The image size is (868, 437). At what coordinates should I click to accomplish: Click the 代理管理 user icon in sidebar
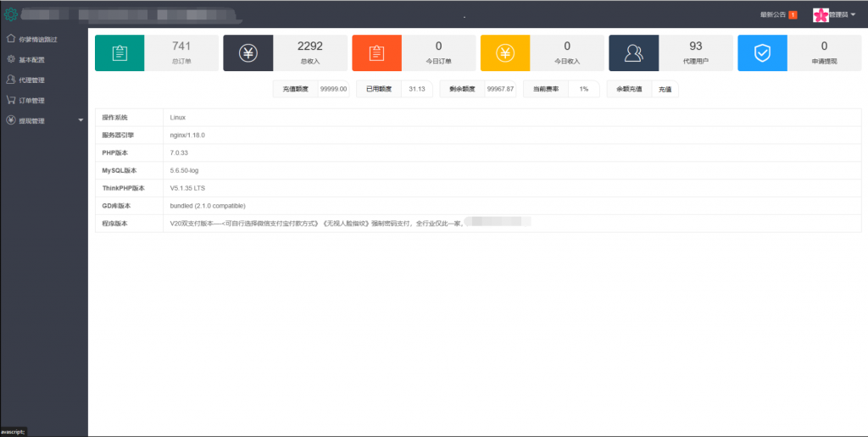10,80
